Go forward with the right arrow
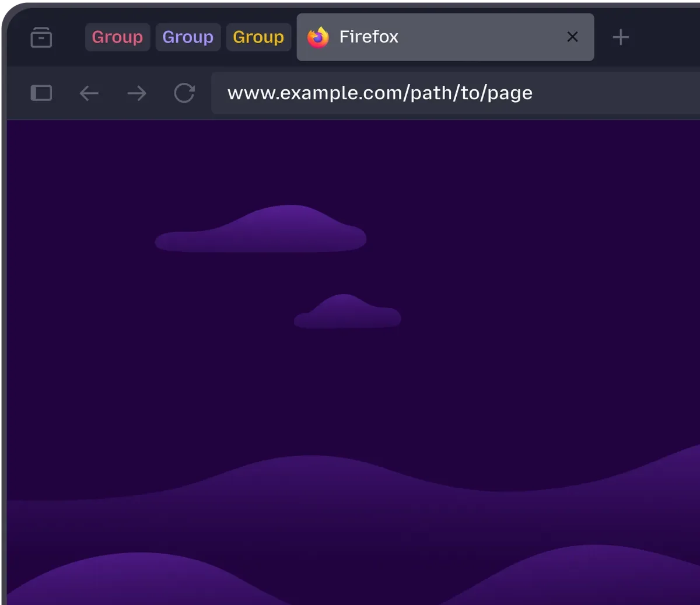The image size is (700, 605). [136, 93]
